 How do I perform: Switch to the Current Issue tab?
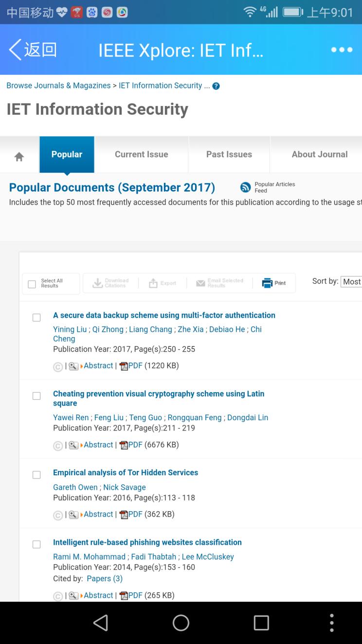(142, 155)
